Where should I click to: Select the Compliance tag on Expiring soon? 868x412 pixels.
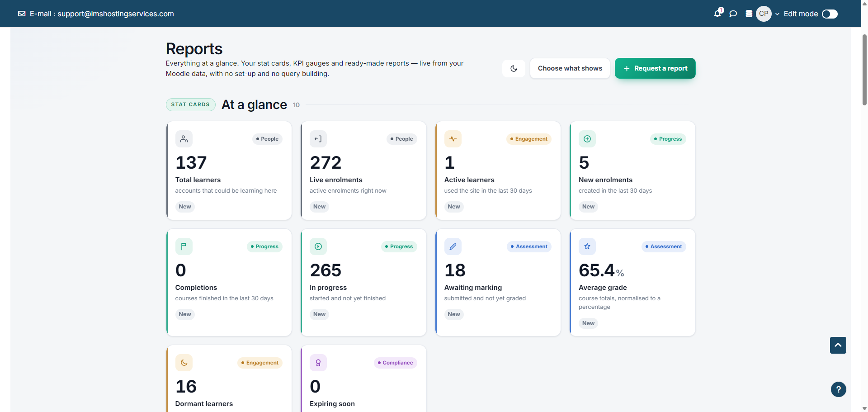(x=396, y=363)
